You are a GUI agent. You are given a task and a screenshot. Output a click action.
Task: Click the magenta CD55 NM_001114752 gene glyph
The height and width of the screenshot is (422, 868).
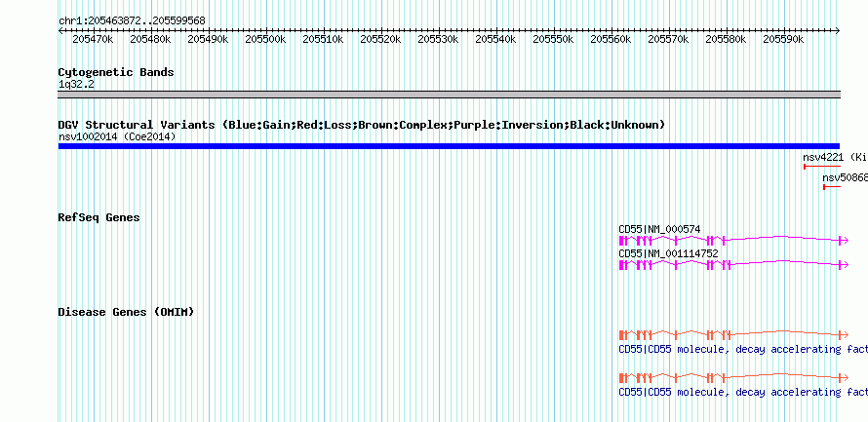point(733,264)
